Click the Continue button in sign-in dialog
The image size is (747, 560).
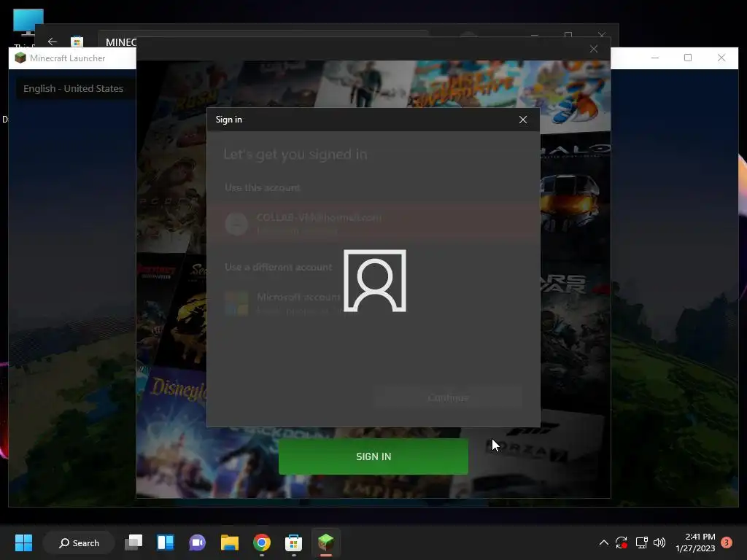click(448, 397)
